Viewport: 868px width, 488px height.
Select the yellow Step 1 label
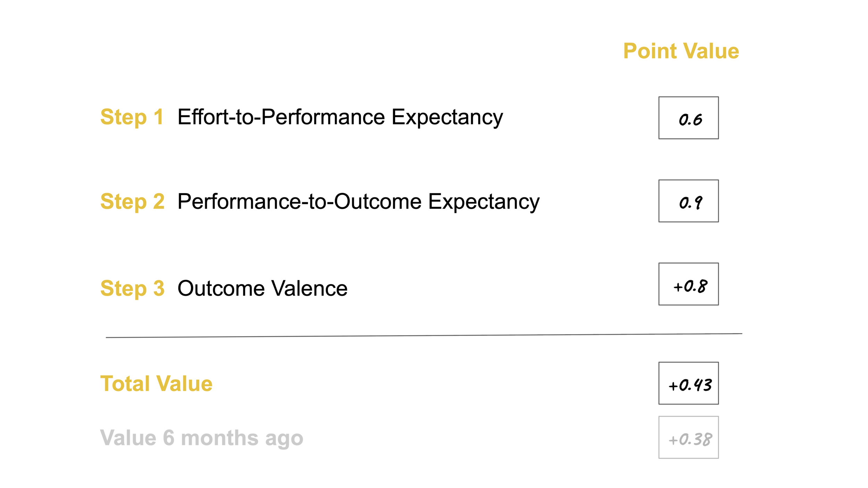point(132,117)
